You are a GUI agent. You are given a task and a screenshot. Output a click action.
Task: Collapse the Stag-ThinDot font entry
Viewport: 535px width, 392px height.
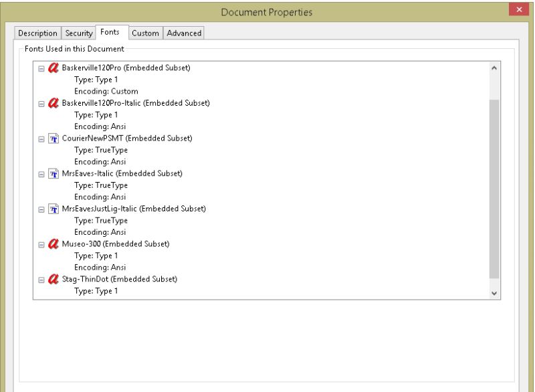click(41, 280)
